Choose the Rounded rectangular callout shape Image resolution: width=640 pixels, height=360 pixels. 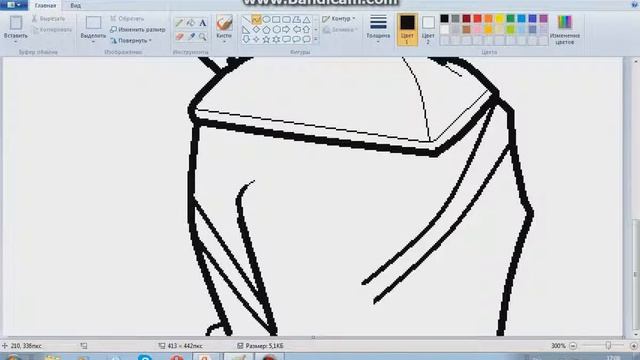[287, 39]
